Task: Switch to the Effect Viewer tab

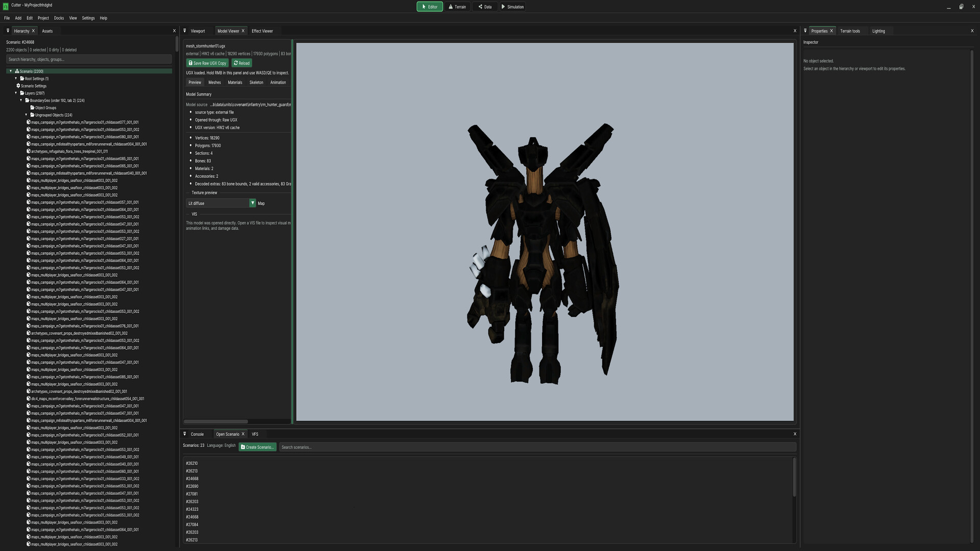Action: tap(262, 31)
